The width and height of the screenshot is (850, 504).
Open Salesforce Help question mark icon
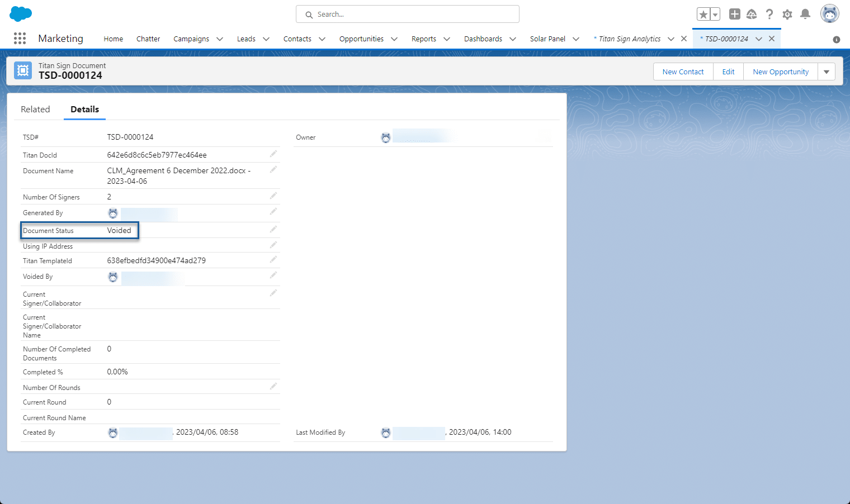[x=769, y=14]
